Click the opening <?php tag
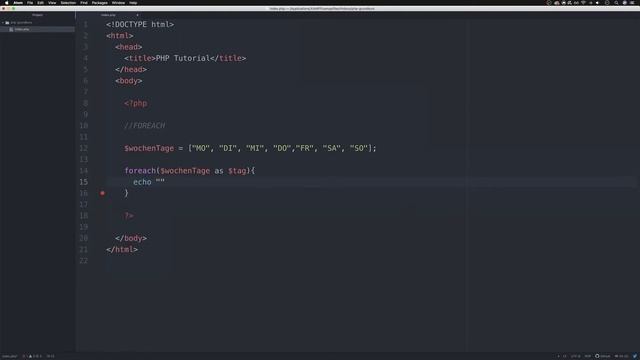The height and width of the screenshot is (360, 640). (136, 103)
